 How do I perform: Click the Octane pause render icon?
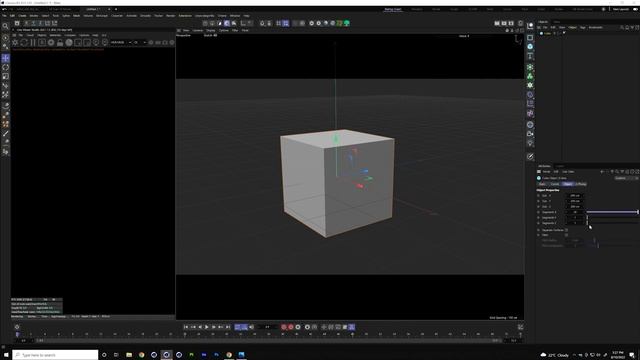tap(33, 42)
